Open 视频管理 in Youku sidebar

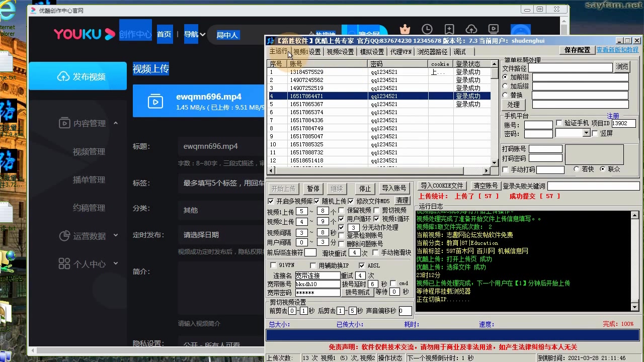point(89,151)
